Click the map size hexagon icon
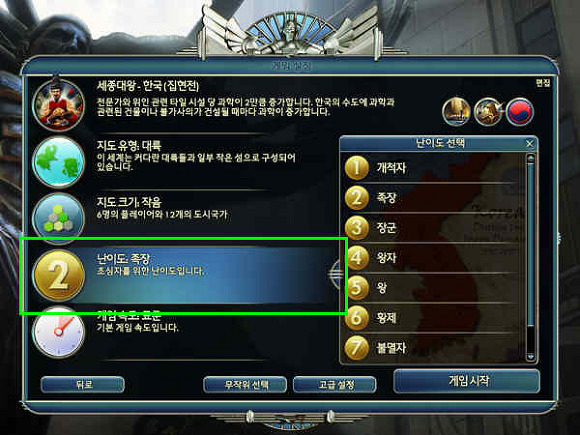Viewport: 580px width, 435px height. (x=58, y=218)
